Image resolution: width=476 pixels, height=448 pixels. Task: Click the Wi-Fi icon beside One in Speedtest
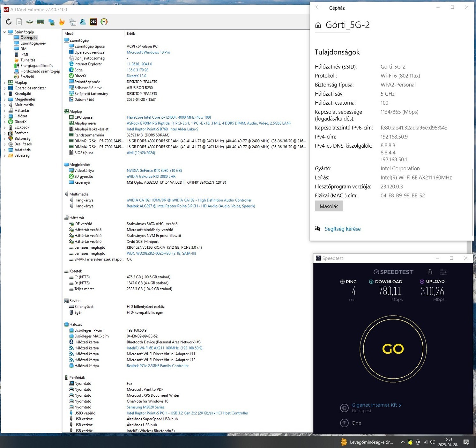[x=344, y=423]
